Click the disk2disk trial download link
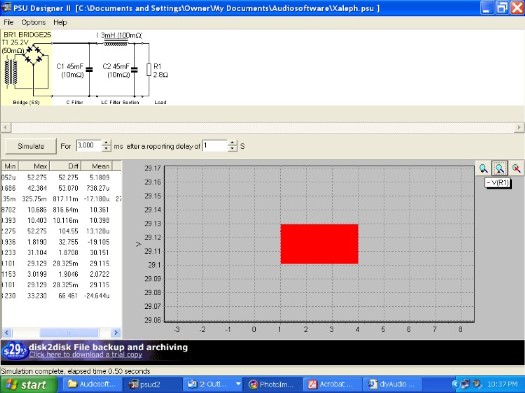 coord(86,355)
